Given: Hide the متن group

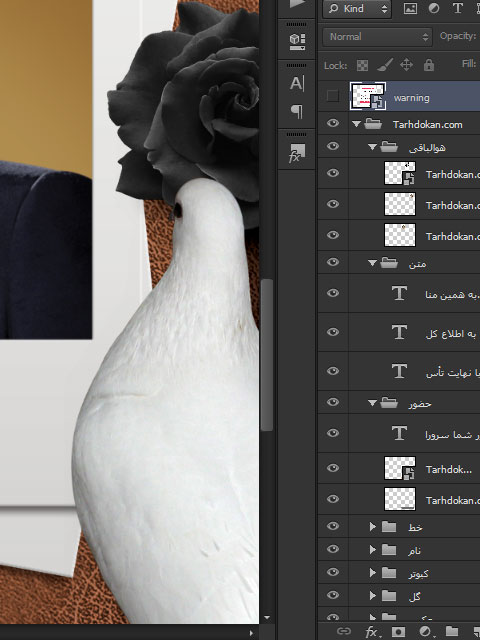Looking at the screenshot, I should [333, 262].
